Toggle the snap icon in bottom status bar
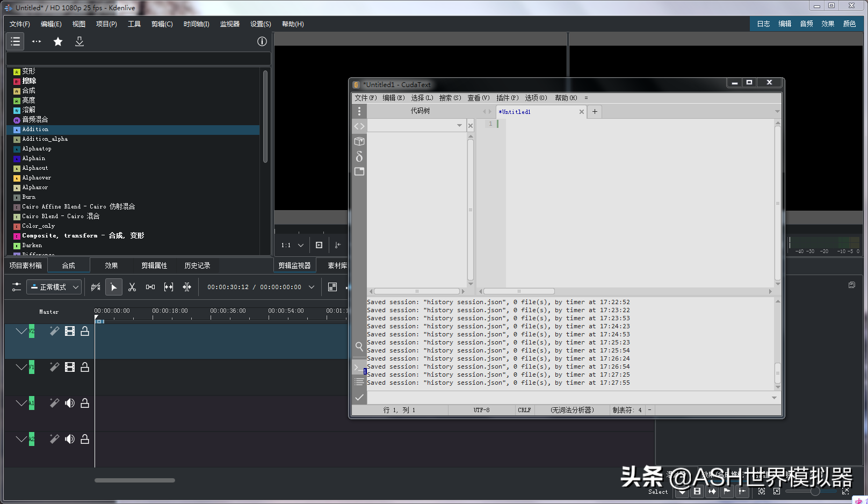 (x=742, y=491)
